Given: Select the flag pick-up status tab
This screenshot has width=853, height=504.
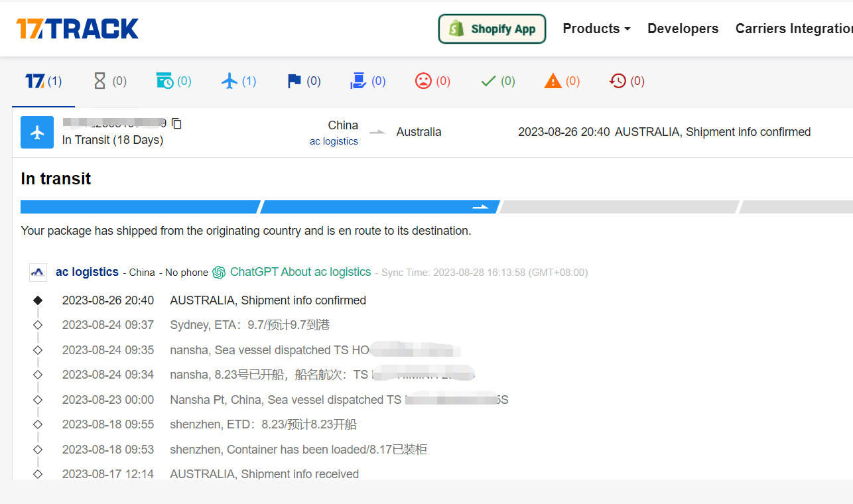Looking at the screenshot, I should [x=304, y=81].
